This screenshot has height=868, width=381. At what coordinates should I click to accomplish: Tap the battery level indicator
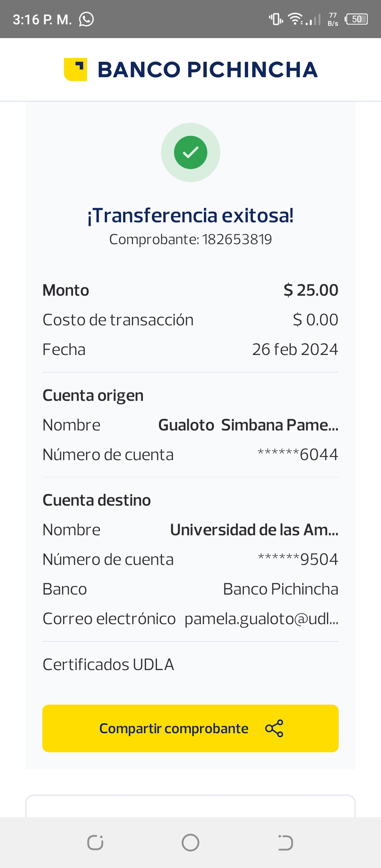(357, 19)
